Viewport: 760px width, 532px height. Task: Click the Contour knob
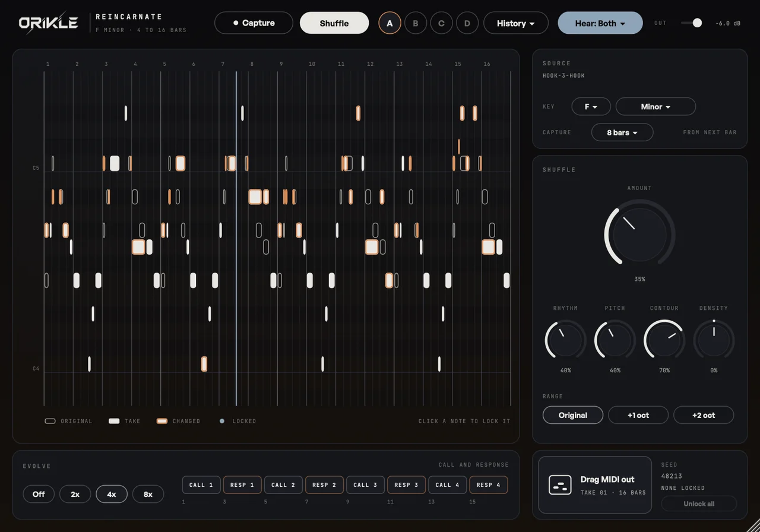pos(664,341)
